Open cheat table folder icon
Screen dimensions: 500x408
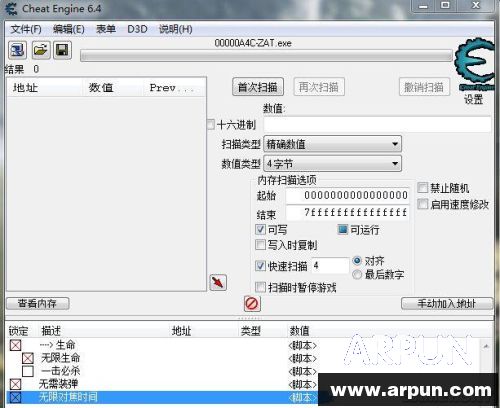tap(41, 50)
